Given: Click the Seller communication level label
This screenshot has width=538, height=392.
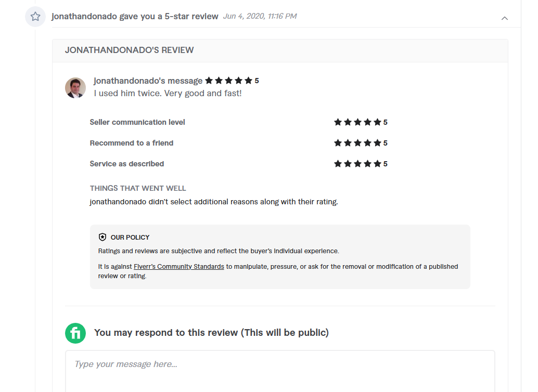Looking at the screenshot, I should coord(137,122).
